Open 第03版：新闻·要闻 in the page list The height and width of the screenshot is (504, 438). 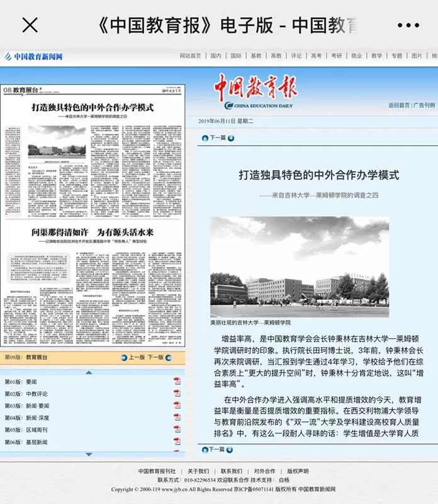[x=26, y=406]
